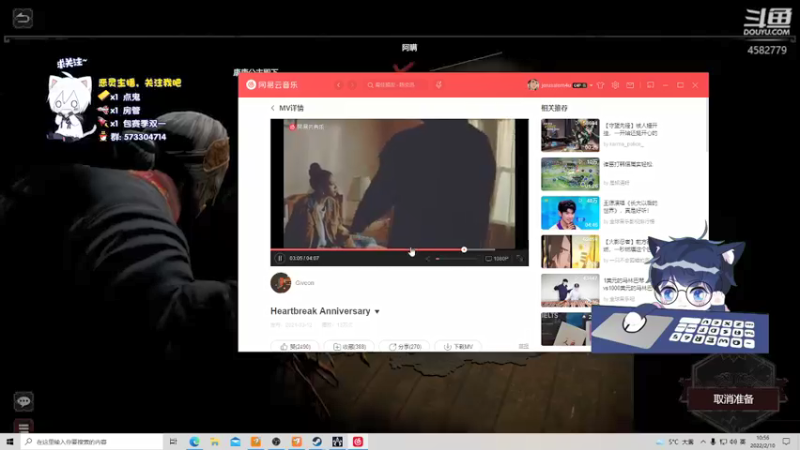
Task: Share the MV with 分享 button
Action: point(405,346)
